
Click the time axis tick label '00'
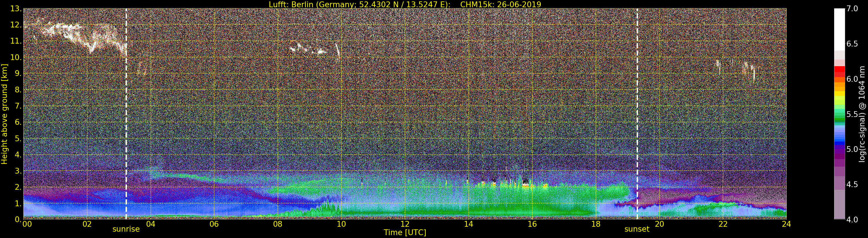point(27,224)
